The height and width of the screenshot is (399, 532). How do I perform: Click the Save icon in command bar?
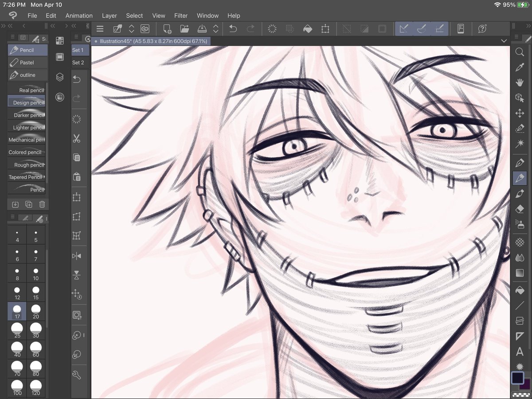click(202, 29)
